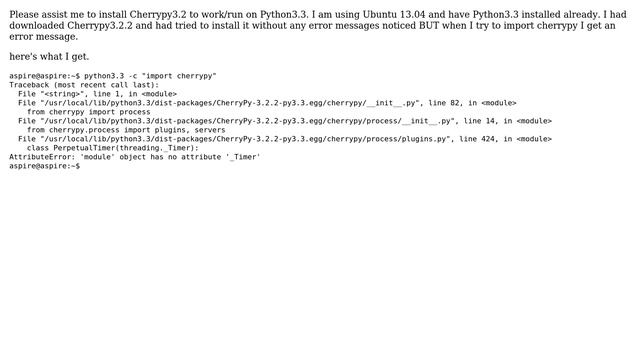Click the line "from cherrypy import process"
This screenshot has width=640, height=360.
click(89, 112)
